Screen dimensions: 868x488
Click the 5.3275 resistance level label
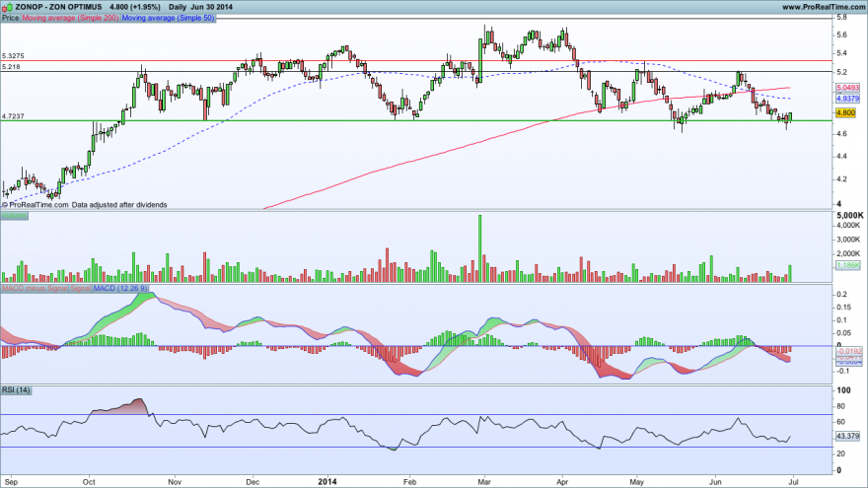coord(13,56)
